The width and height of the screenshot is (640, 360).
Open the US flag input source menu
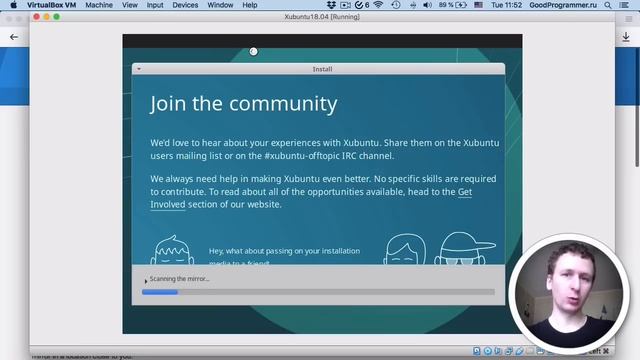click(x=478, y=5)
